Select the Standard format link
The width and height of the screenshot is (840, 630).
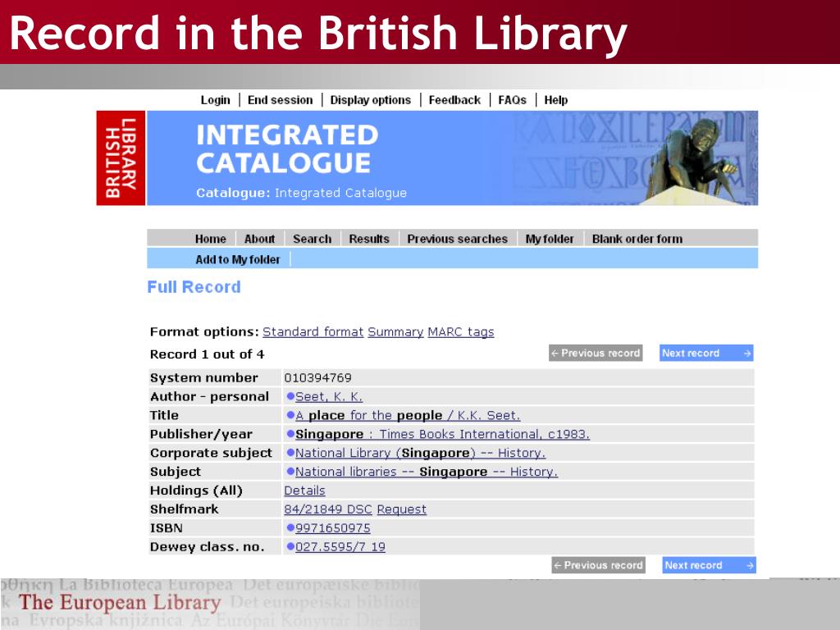[313, 332]
